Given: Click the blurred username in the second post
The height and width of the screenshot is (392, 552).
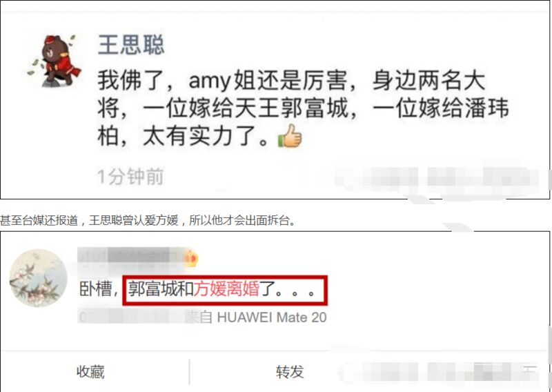Looking at the screenshot, I should (130, 259).
